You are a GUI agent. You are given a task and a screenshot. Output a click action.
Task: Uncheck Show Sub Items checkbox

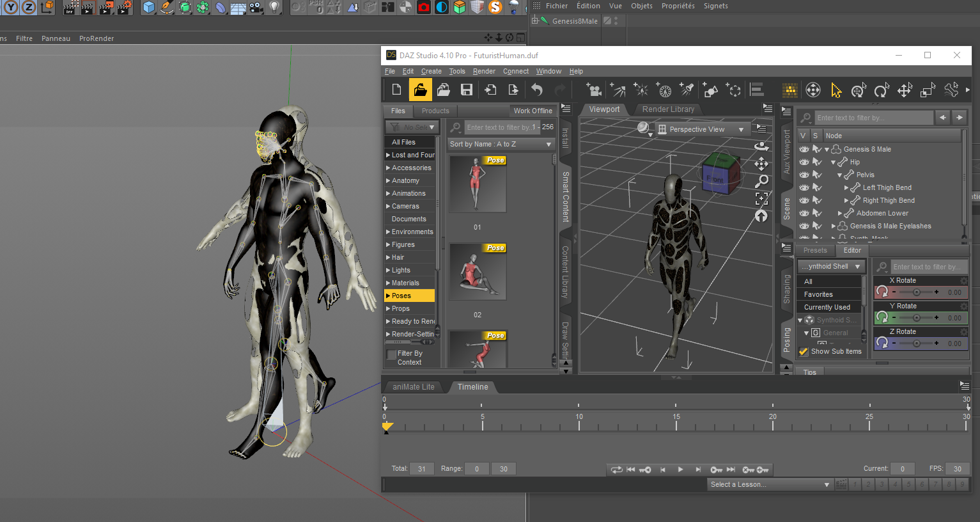[804, 352]
